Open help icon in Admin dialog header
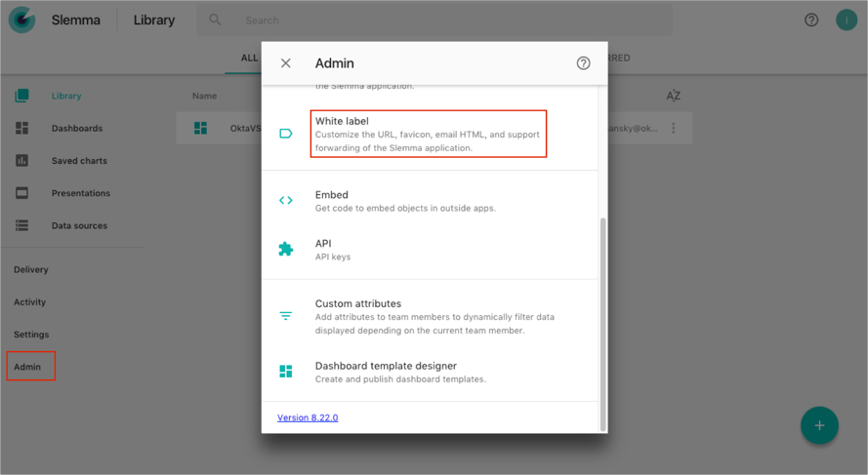The width and height of the screenshot is (868, 475). (x=583, y=63)
